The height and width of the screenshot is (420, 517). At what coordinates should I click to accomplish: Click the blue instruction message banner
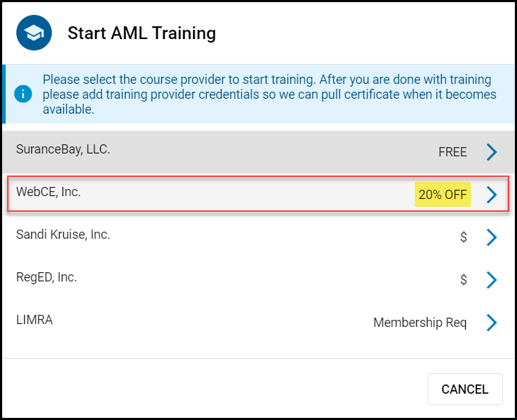pos(258,94)
